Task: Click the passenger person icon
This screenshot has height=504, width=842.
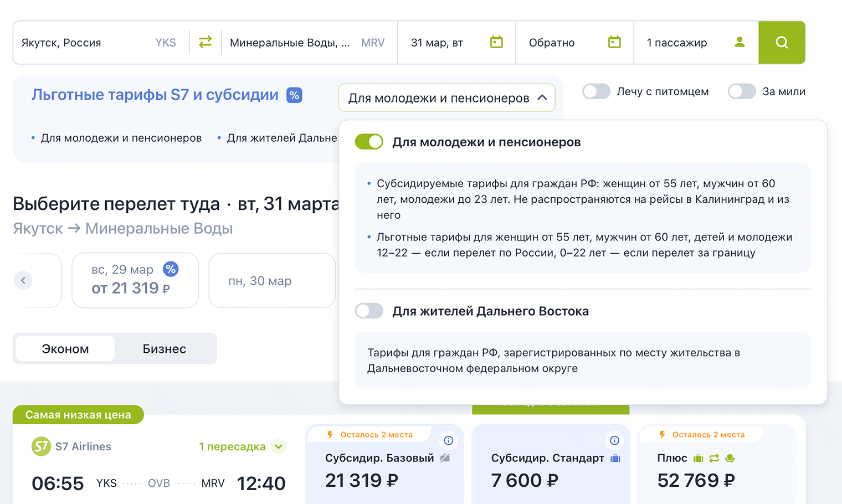Action: pos(740,42)
